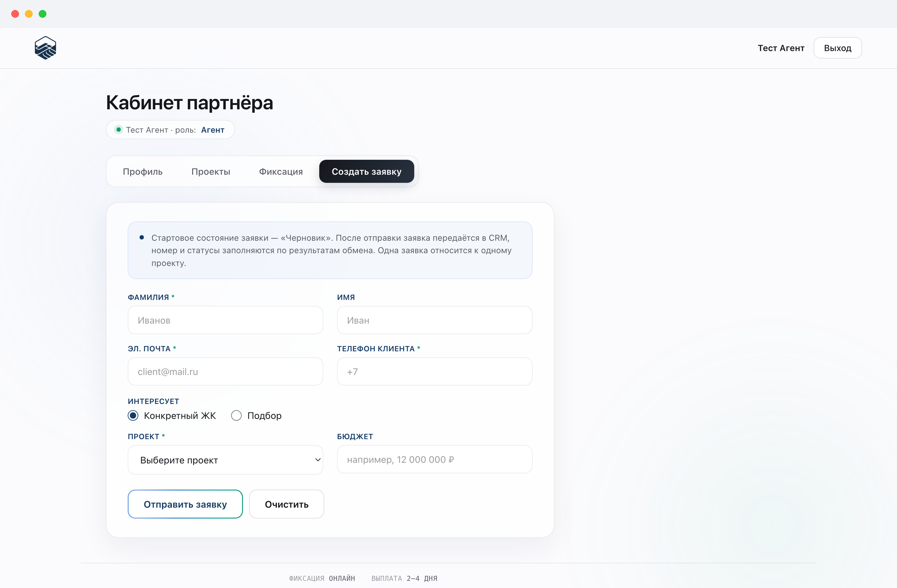The height and width of the screenshot is (588, 897).
Task: Click the Тест Агент username in header
Action: tap(781, 48)
